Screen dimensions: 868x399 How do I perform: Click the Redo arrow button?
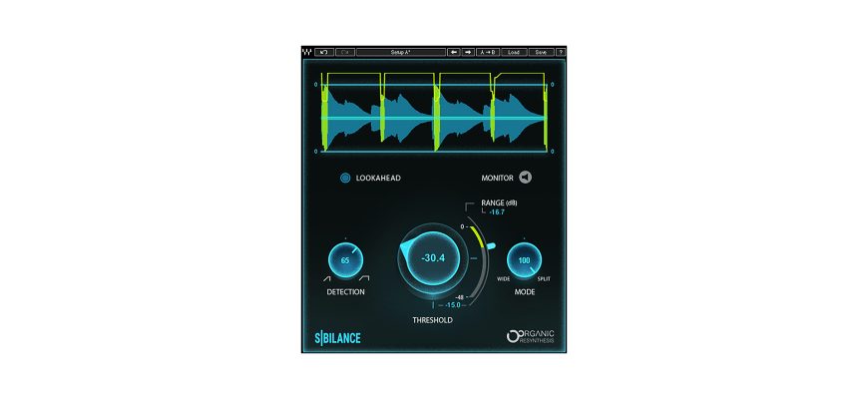[x=344, y=52]
